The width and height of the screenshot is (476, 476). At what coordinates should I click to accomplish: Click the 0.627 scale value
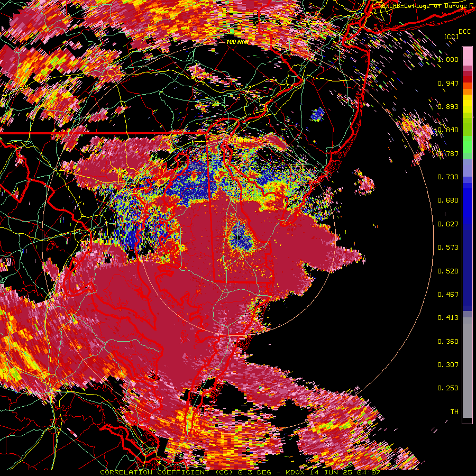pyautogui.click(x=448, y=224)
